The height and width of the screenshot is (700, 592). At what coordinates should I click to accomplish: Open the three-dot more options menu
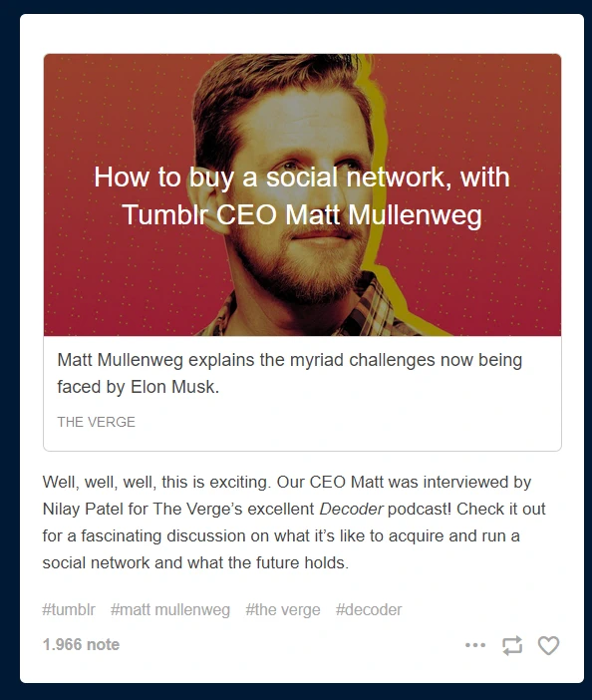point(475,645)
